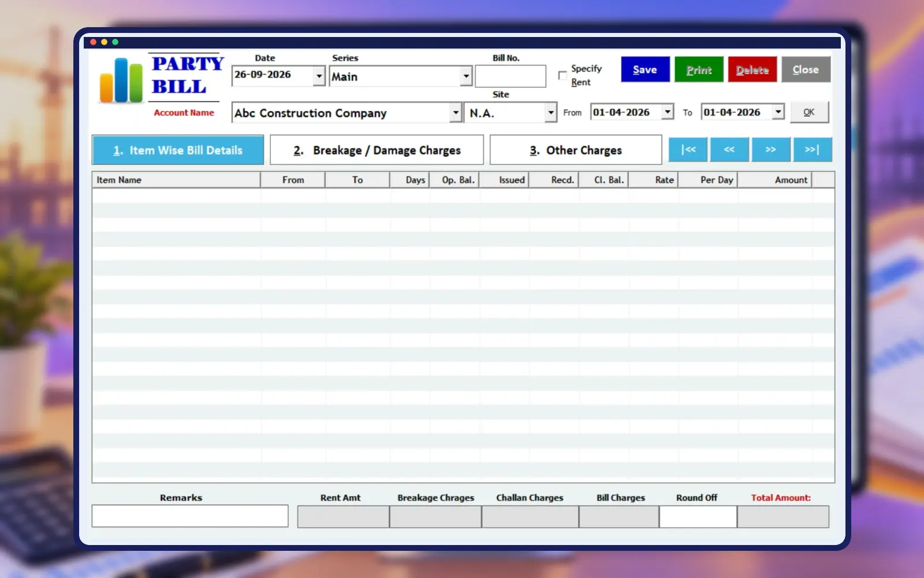Go to the next record button
The image size is (924, 578).
(771, 150)
